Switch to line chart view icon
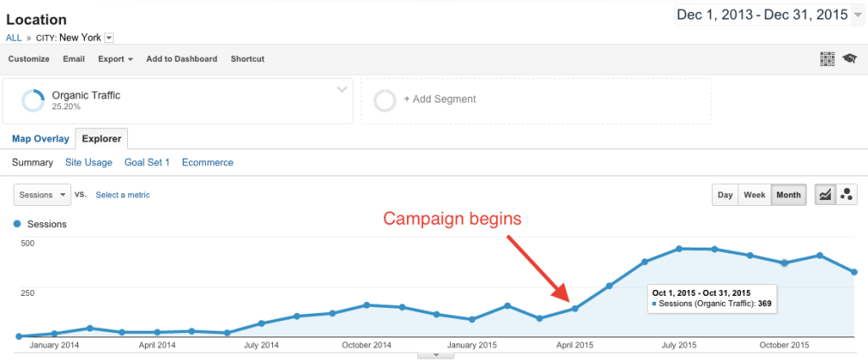Image resolution: width=868 pixels, height=362 pixels. tap(823, 195)
